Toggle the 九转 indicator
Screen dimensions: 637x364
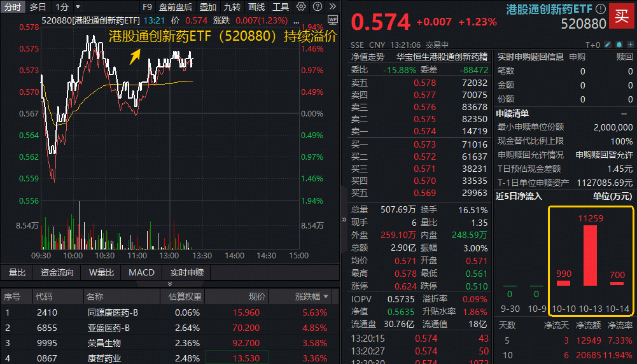[232, 7]
